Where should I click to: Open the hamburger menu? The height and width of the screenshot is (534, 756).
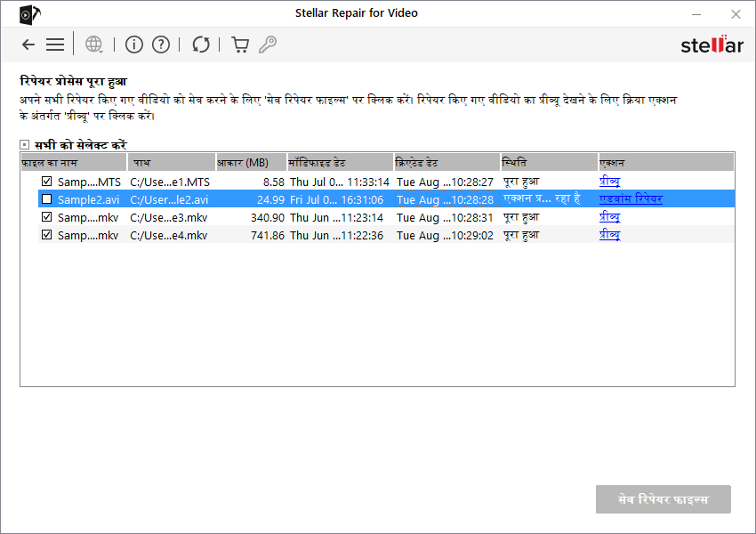click(x=55, y=44)
